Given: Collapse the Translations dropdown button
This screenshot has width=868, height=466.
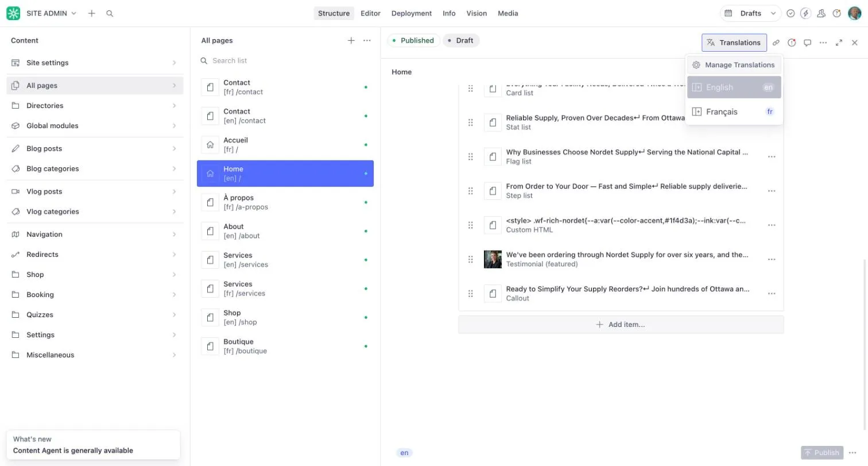Looking at the screenshot, I should (x=734, y=43).
